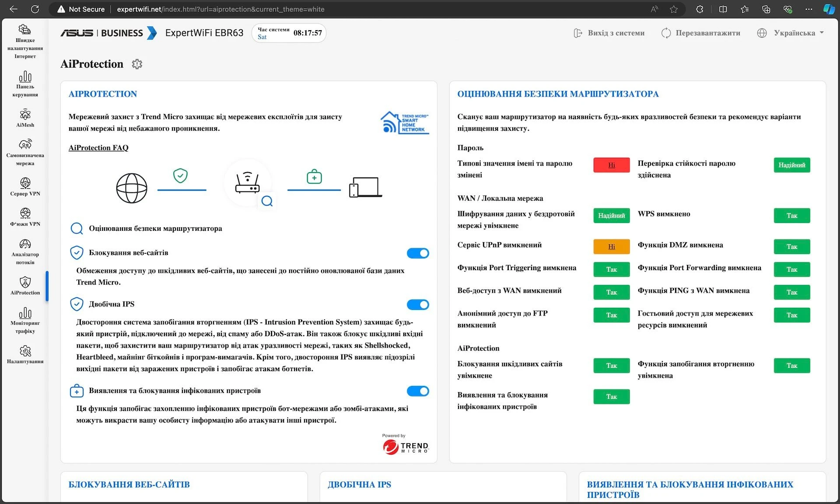Open browser settings and more menu
Viewport: 840px width, 504px height.
(x=809, y=9)
